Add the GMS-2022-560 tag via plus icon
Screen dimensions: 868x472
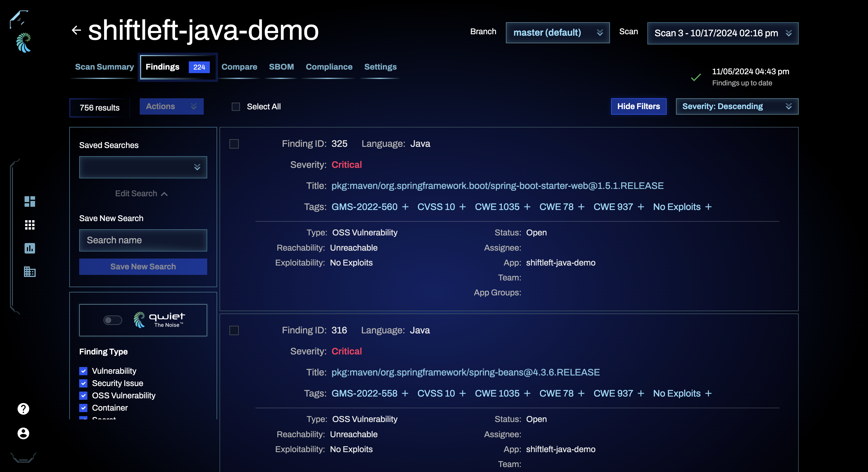point(405,207)
